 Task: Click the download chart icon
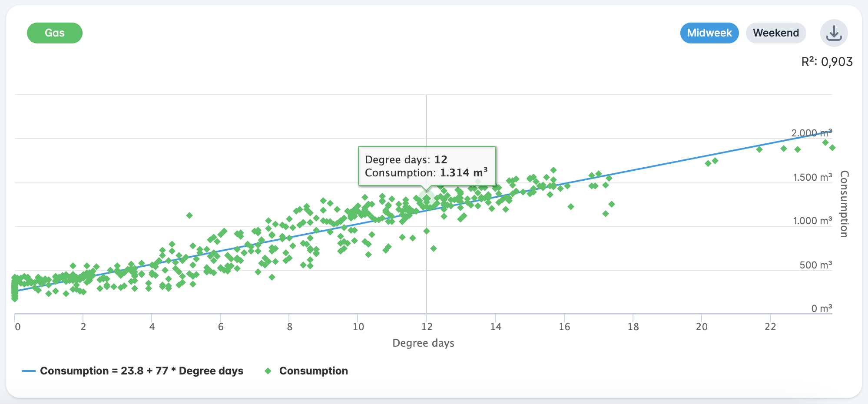[x=834, y=33]
